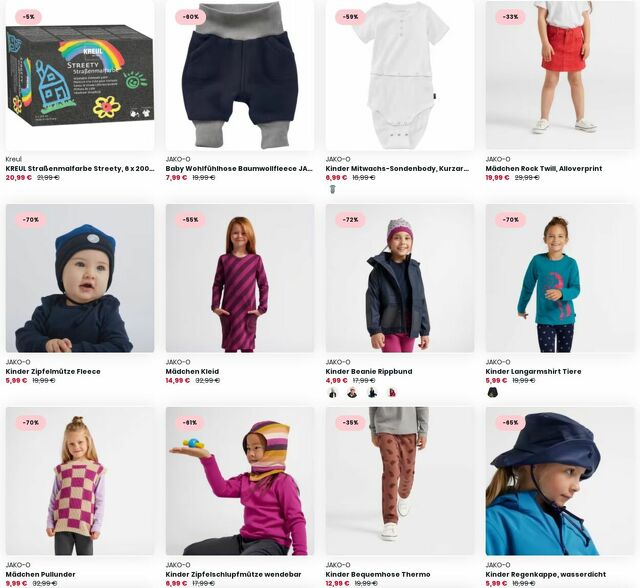
Task: Select first color variant of Kinder Beanie Rippbund
Action: tap(333, 393)
